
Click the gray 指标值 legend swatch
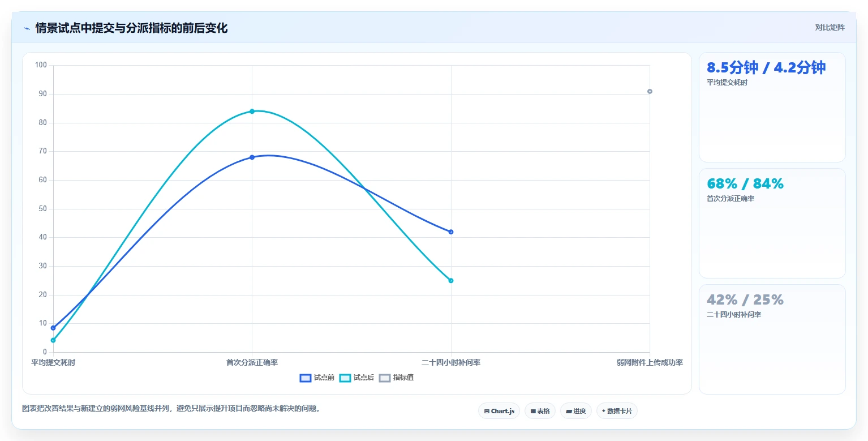pyautogui.click(x=385, y=378)
